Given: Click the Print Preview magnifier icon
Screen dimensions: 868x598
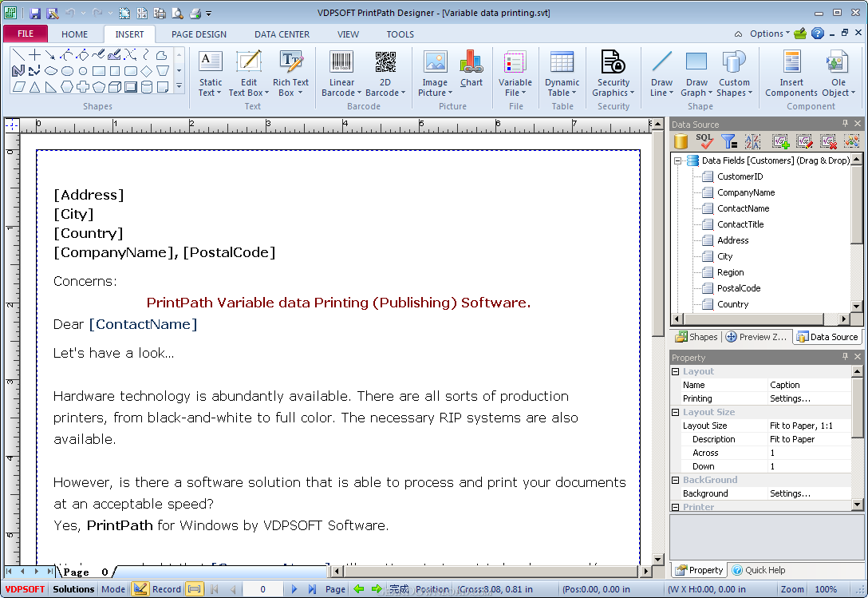Looking at the screenshot, I should (177, 13).
